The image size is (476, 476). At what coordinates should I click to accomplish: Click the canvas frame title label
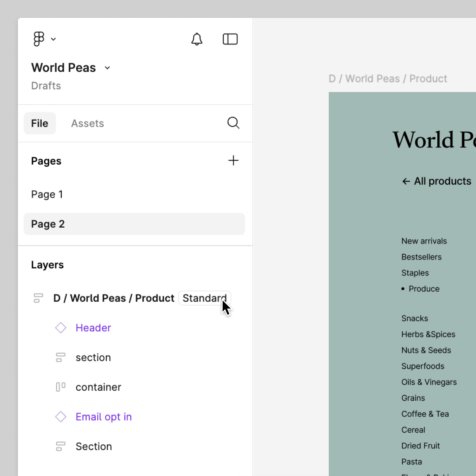pyautogui.click(x=387, y=79)
